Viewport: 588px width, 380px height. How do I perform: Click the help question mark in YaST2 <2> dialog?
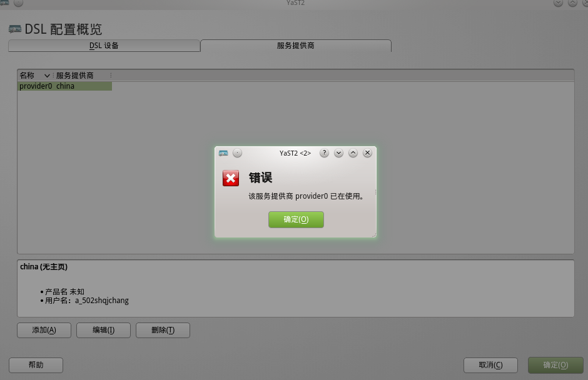[325, 153]
